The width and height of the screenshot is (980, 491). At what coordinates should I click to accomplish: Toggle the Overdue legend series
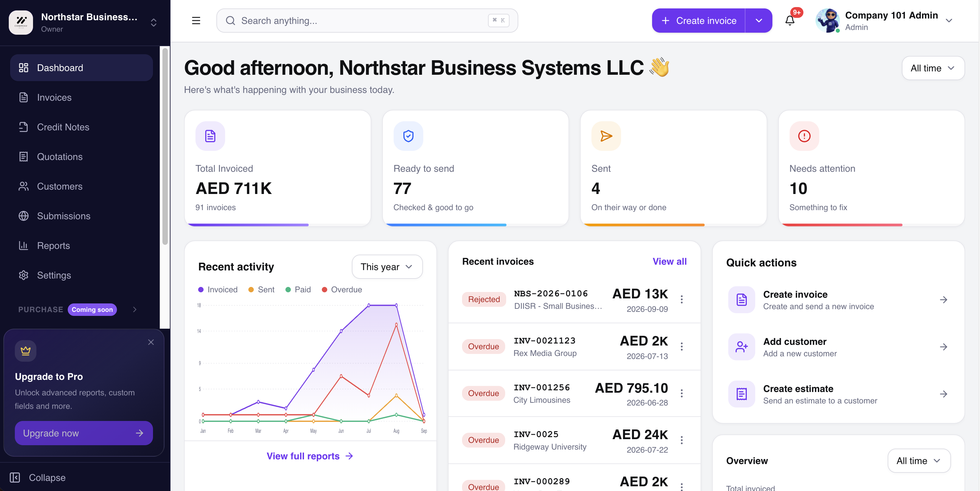pyautogui.click(x=342, y=290)
